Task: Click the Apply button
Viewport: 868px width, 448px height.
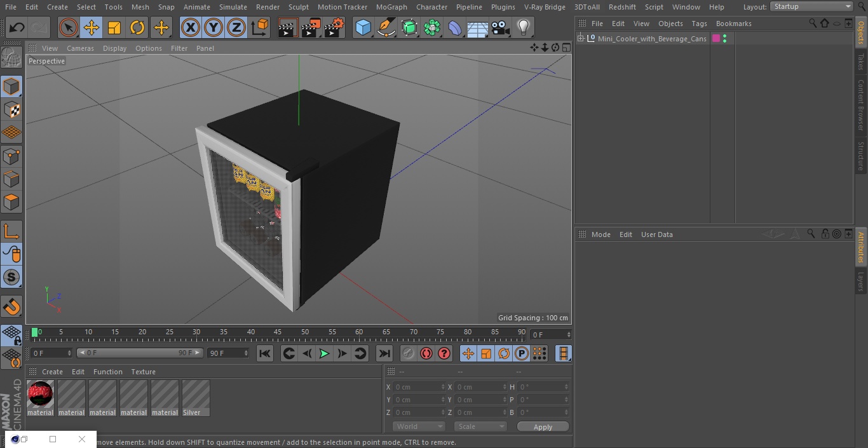Action: pyautogui.click(x=543, y=427)
